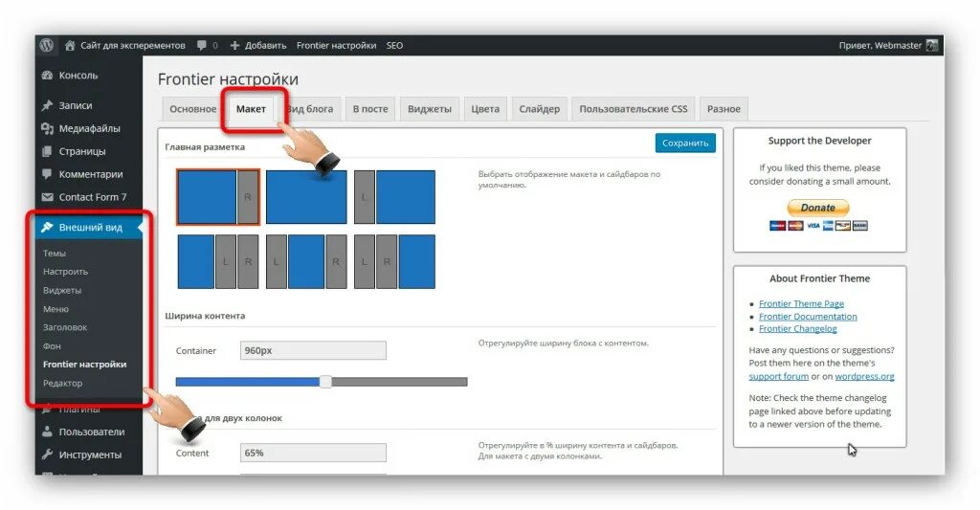Click the Contact Form 7 envelope icon
Screen dimensions: 980x510
(x=47, y=197)
